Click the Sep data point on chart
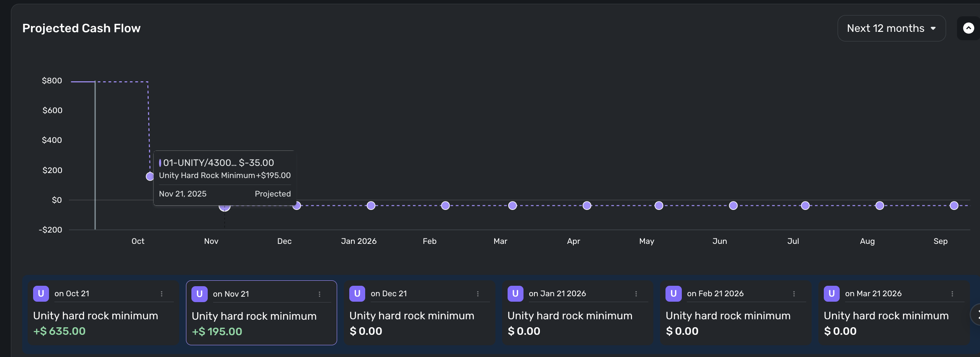The width and height of the screenshot is (980, 357). (954, 205)
